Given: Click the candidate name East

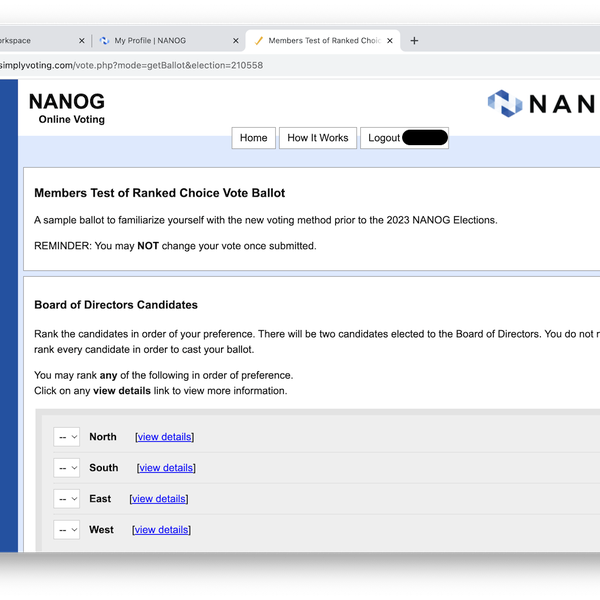Looking at the screenshot, I should click(x=100, y=499).
